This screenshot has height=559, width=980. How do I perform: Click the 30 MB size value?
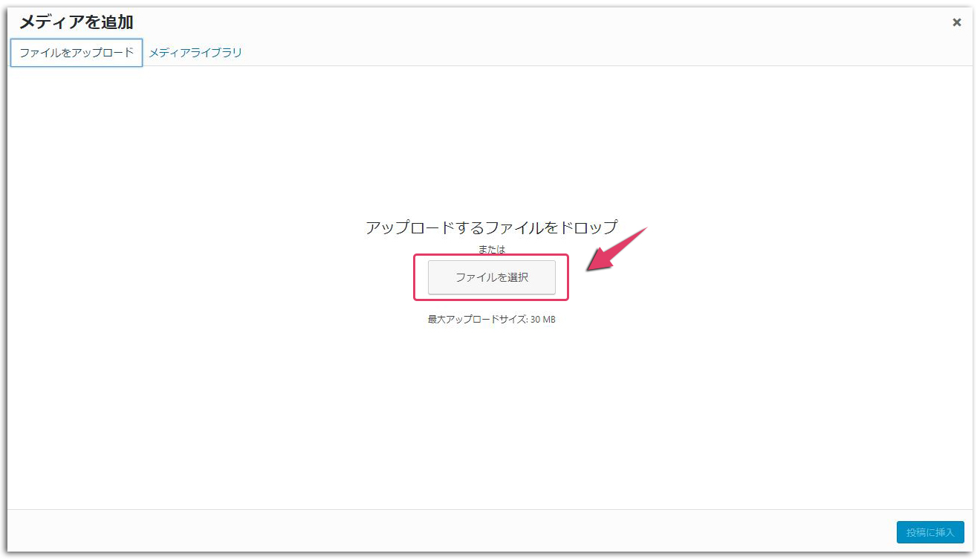[x=543, y=320]
